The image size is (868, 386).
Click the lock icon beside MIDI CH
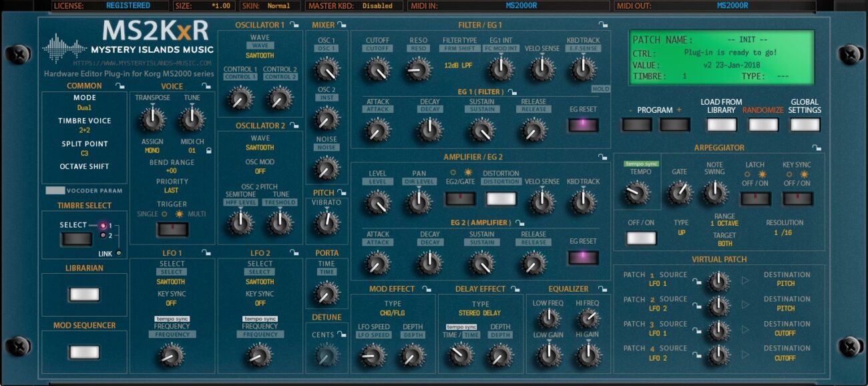point(209,152)
